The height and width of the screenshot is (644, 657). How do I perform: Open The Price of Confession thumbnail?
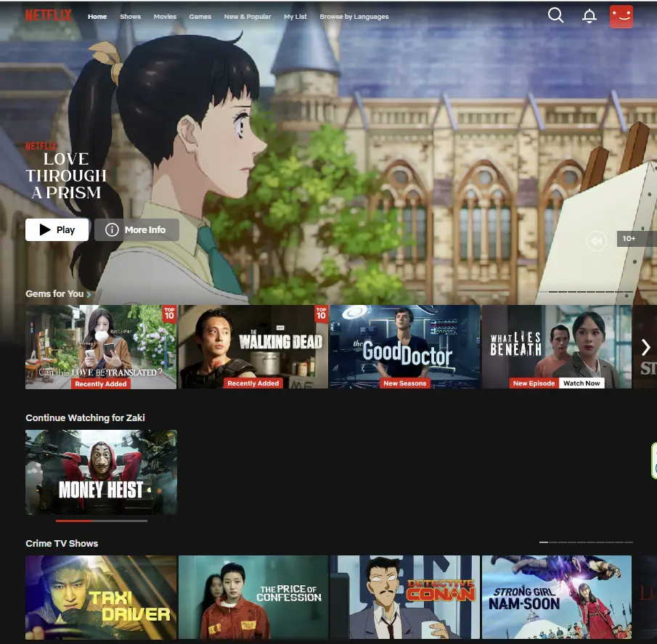coord(253,598)
